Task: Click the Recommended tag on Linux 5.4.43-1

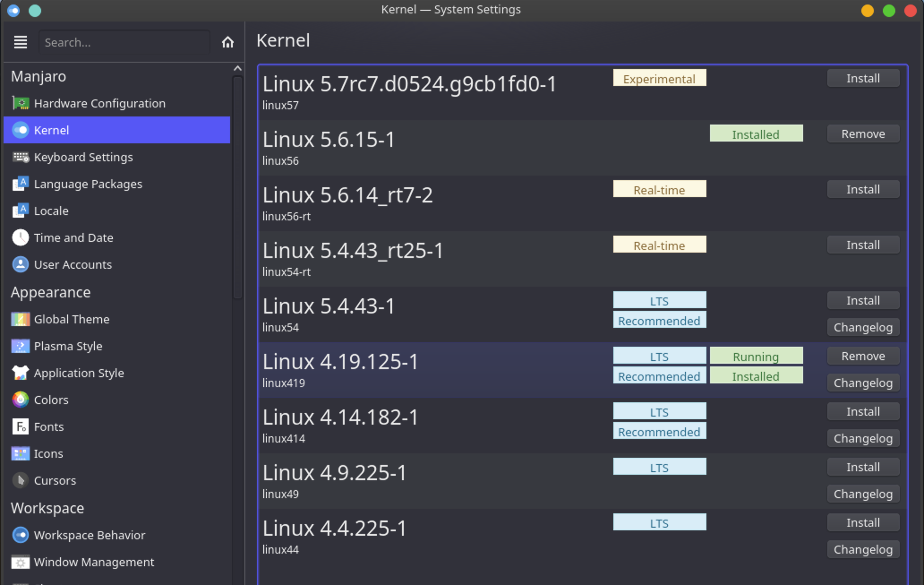Action: 659,320
